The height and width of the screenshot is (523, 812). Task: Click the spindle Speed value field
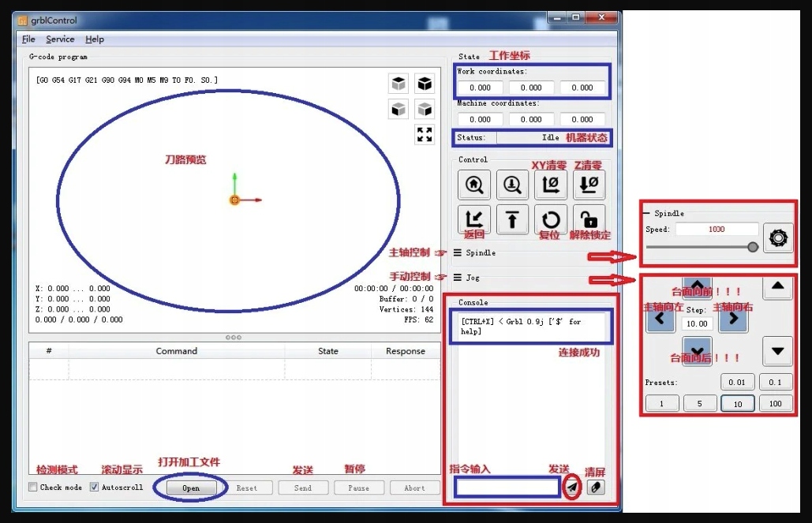[x=717, y=229]
